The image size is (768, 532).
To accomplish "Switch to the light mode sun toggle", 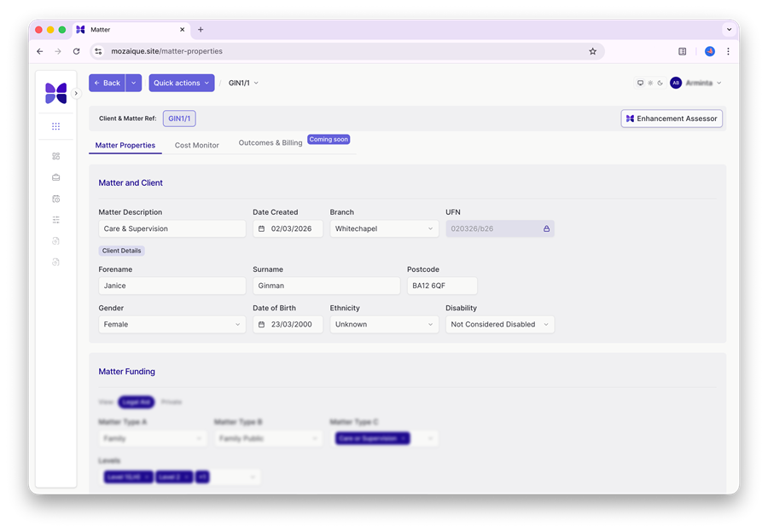I will click(x=650, y=84).
